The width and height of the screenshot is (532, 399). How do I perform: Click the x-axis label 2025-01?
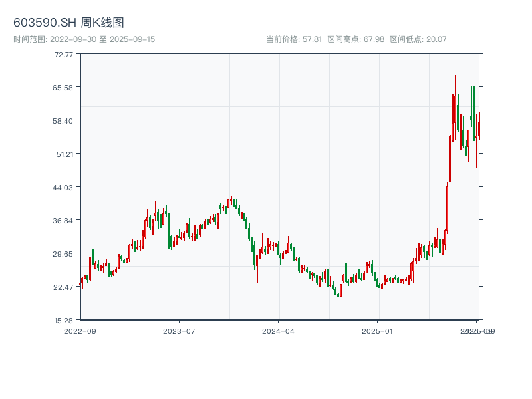[377, 331]
